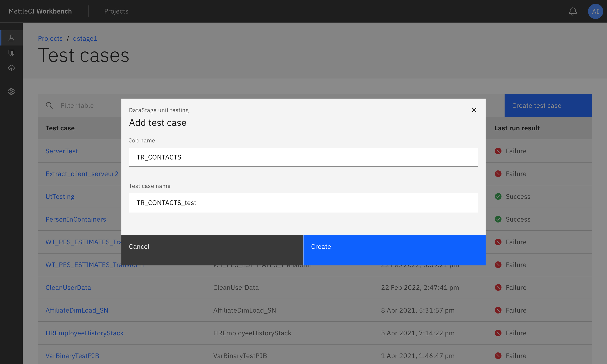Click the search magnifier in the filter bar
This screenshot has height=364, width=607.
[49, 105]
